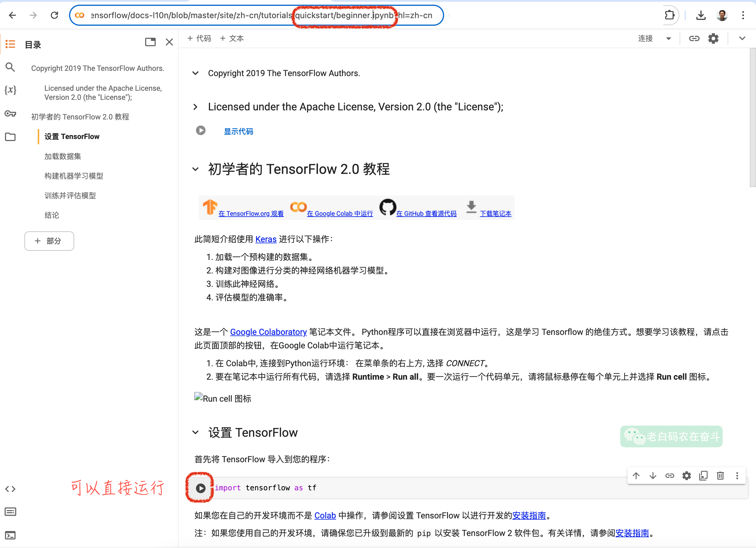Open 在 GitHub 查看源代码 link
Screen dimensions: 756x548
[x=426, y=213]
